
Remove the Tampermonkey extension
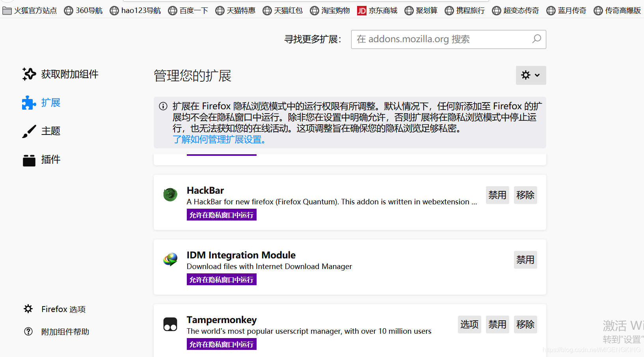coord(525,324)
